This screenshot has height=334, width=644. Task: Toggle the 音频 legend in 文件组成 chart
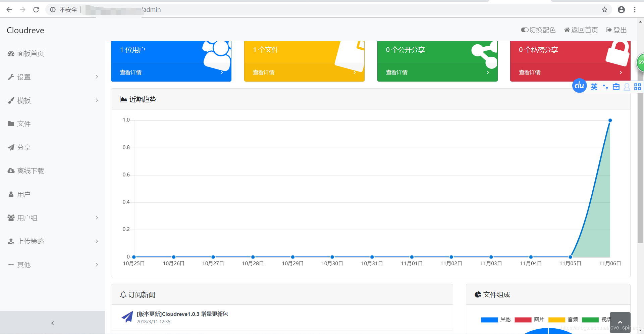tap(563, 320)
